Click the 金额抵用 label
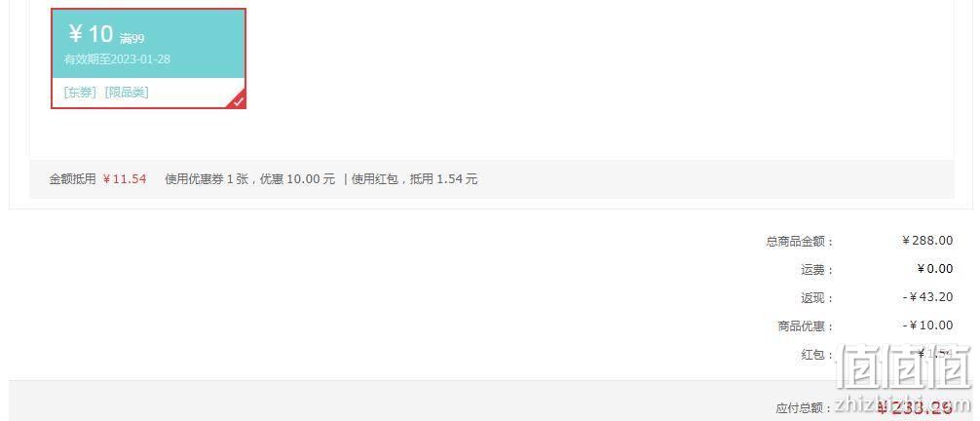 click(72, 179)
